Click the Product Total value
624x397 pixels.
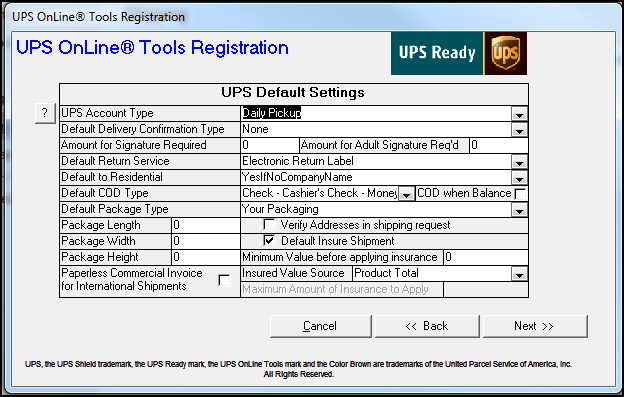(x=386, y=273)
